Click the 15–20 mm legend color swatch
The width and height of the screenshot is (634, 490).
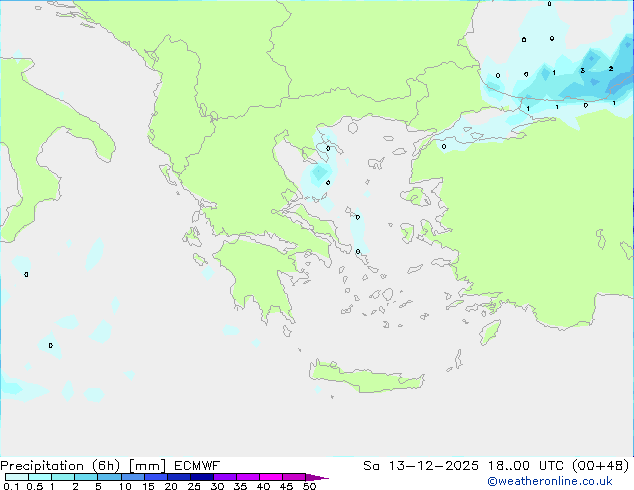pyautogui.click(x=155, y=477)
